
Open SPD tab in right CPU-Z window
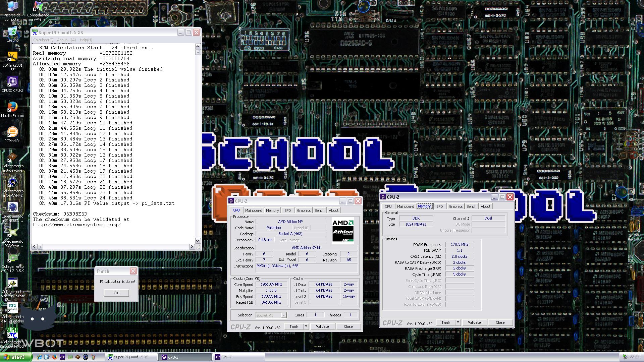pyautogui.click(x=440, y=206)
